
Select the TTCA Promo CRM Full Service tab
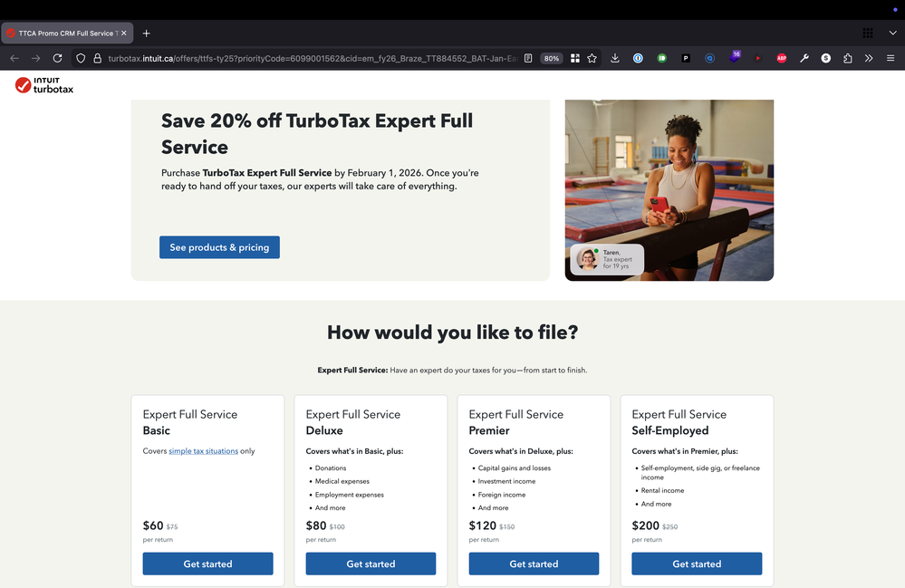click(x=67, y=33)
